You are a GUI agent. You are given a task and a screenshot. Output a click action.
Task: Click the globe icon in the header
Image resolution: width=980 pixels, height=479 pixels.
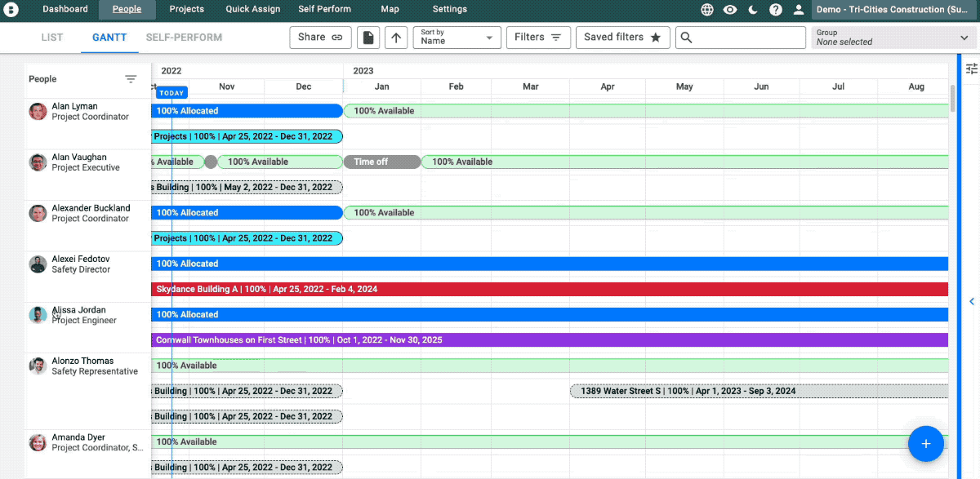[707, 9]
